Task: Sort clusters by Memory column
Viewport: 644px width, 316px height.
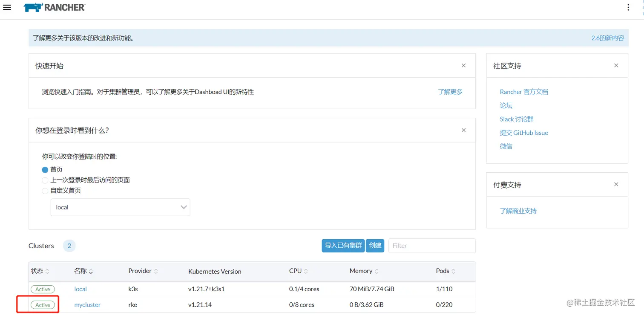Action: click(364, 271)
